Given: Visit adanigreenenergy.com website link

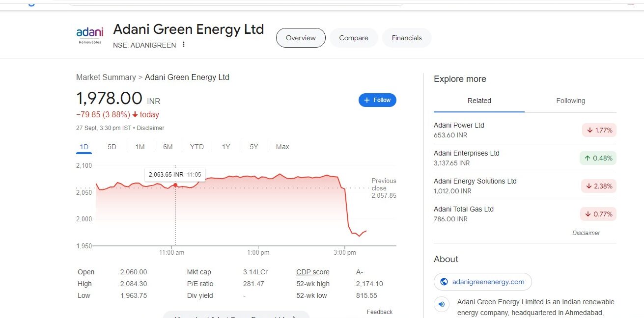Looking at the screenshot, I should pos(483,282).
